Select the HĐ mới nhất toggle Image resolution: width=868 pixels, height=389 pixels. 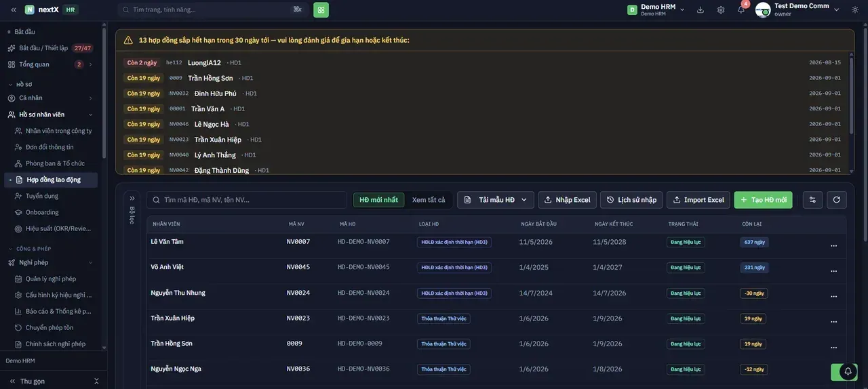pos(378,200)
